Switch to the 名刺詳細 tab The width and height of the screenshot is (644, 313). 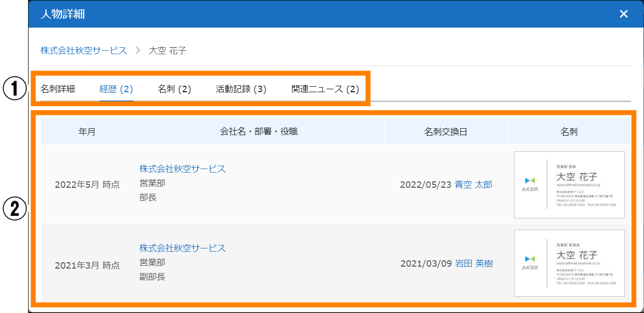[58, 89]
